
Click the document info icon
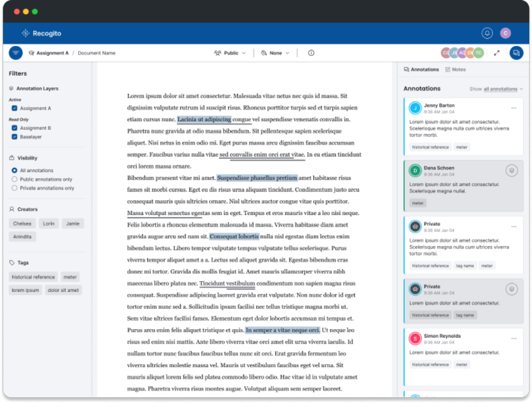coord(311,53)
